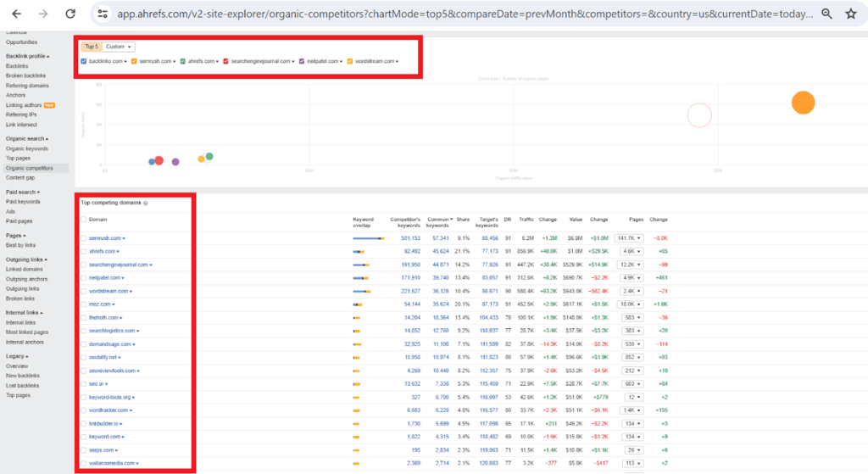Open Paid keywords in sidebar
The height and width of the screenshot is (474, 868).
[23, 202]
